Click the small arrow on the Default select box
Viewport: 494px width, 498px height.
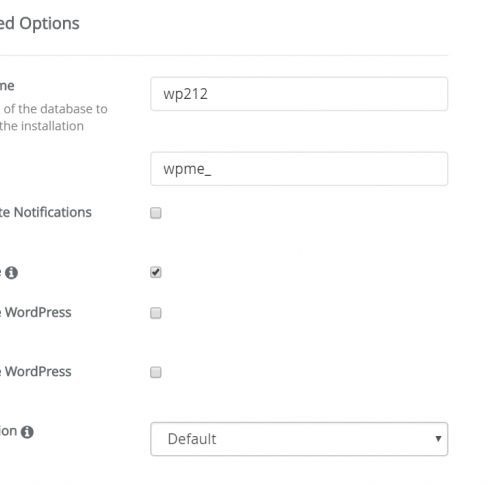click(x=438, y=439)
